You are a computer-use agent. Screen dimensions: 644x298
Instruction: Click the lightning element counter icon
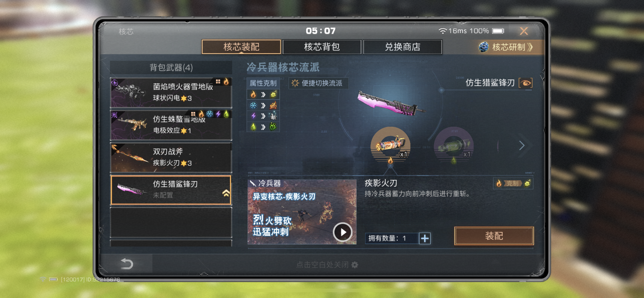[253, 116]
